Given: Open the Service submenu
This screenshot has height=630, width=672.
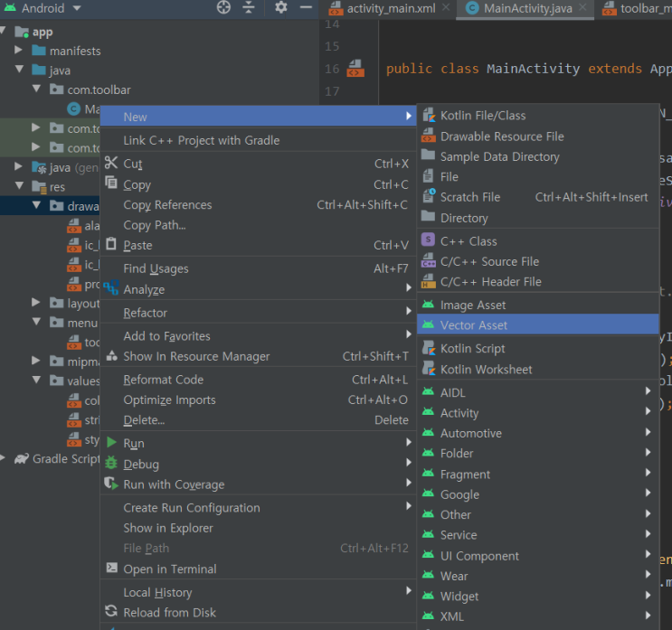Looking at the screenshot, I should 537,534.
